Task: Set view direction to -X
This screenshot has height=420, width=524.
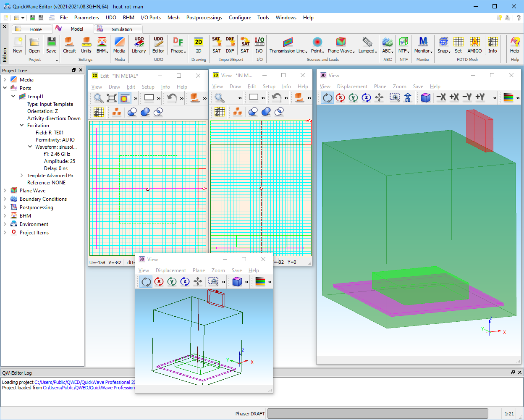Action: [441, 97]
